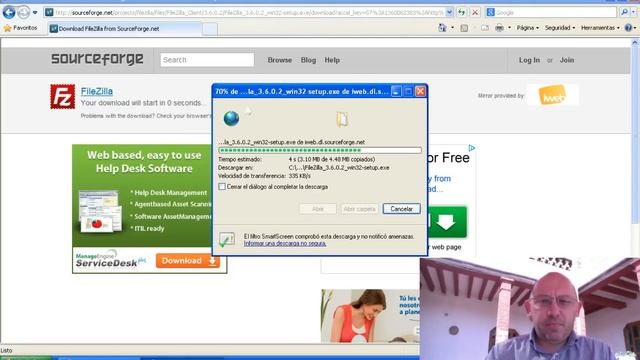The width and height of the screenshot is (640, 360).
Task: Click the Abrir carpeta button
Action: 359,209
